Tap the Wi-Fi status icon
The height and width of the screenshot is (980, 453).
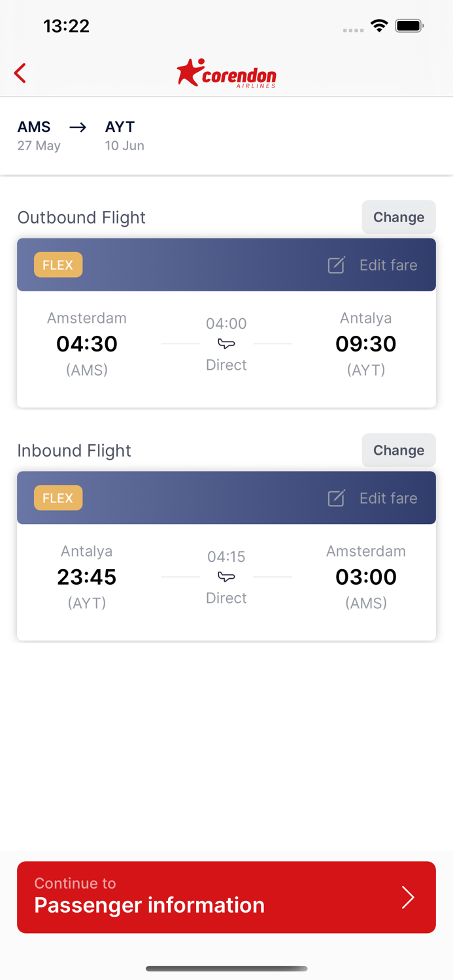[x=378, y=26]
